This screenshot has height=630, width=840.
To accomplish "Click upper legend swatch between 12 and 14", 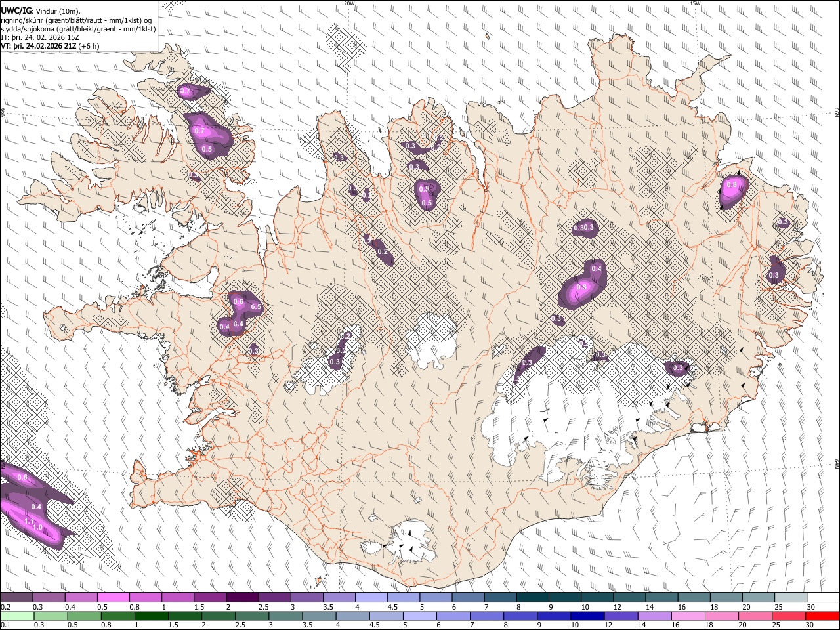I will click(629, 597).
